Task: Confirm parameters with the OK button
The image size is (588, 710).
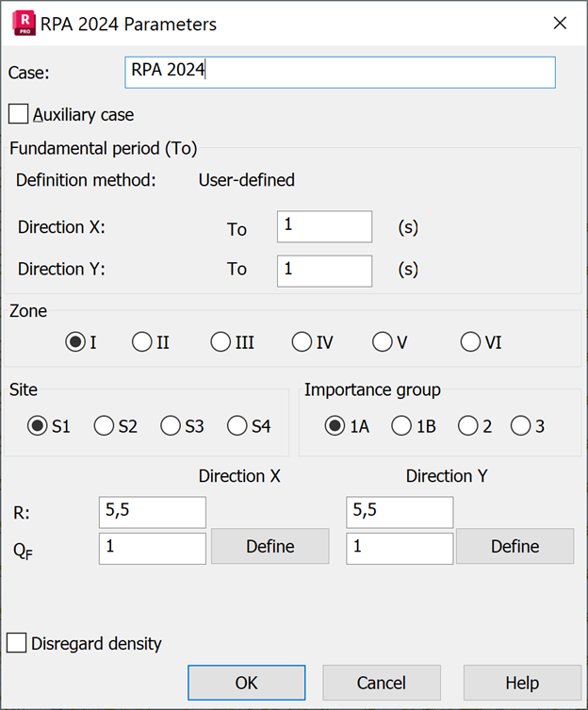Action: [x=246, y=683]
